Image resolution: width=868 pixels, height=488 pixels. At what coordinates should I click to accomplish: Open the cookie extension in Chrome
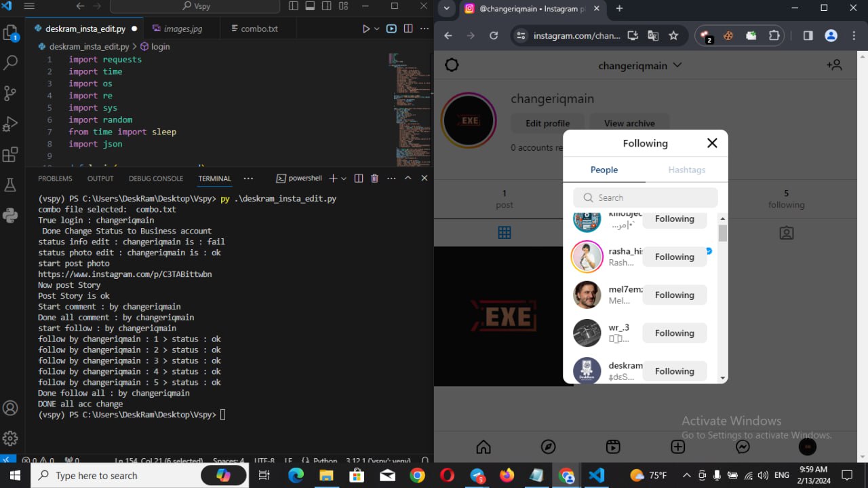click(x=728, y=35)
